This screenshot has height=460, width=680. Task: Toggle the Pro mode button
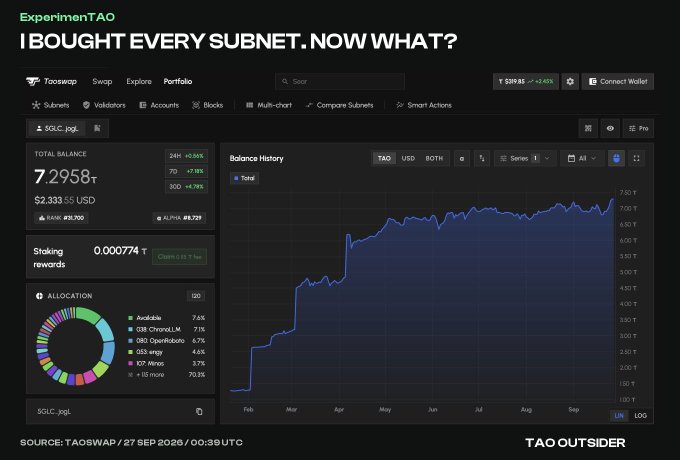(x=638, y=128)
